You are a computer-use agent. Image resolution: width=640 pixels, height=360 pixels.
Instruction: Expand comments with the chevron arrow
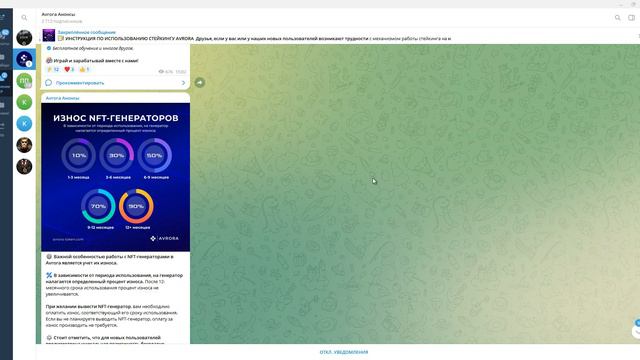coord(183,83)
